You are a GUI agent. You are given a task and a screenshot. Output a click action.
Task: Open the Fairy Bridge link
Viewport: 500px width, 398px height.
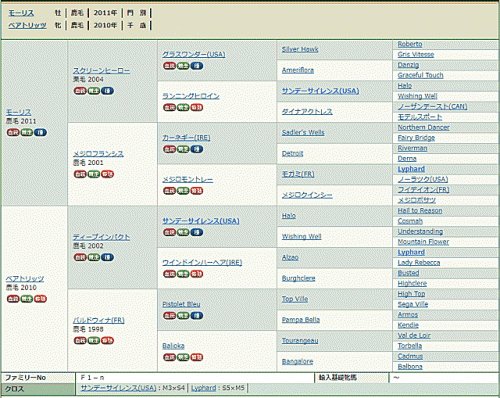[x=416, y=138]
